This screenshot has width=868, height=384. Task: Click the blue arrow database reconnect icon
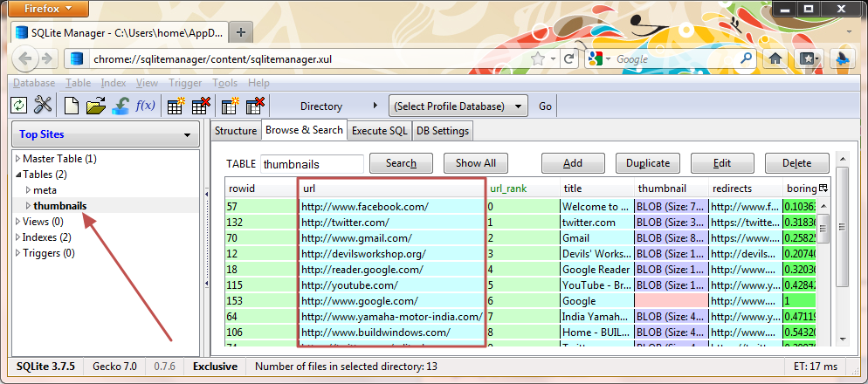121,105
